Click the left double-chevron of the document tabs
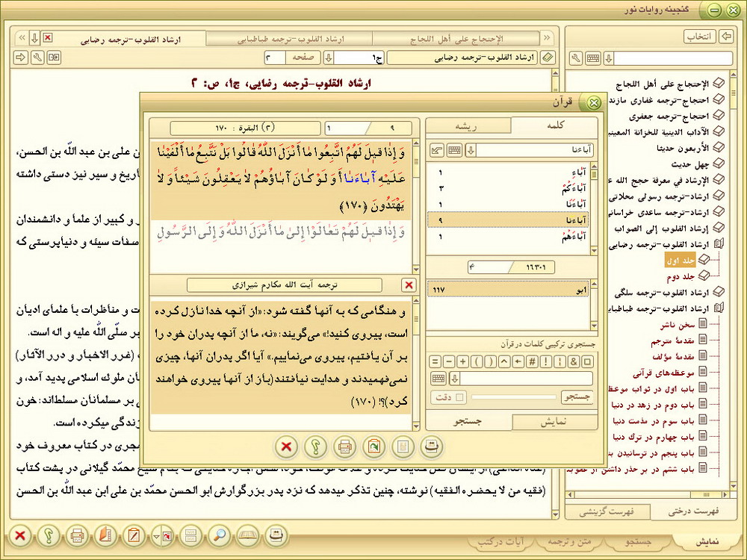 pyautogui.click(x=22, y=37)
